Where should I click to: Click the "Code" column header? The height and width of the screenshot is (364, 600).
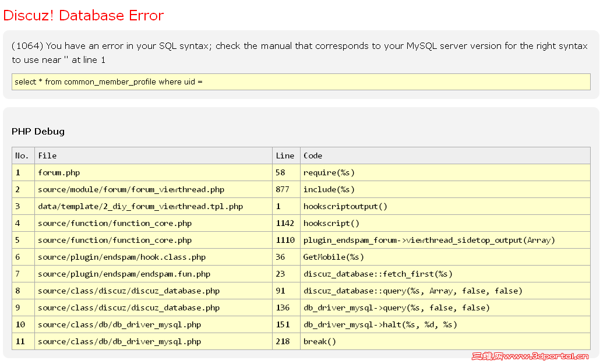tap(313, 156)
